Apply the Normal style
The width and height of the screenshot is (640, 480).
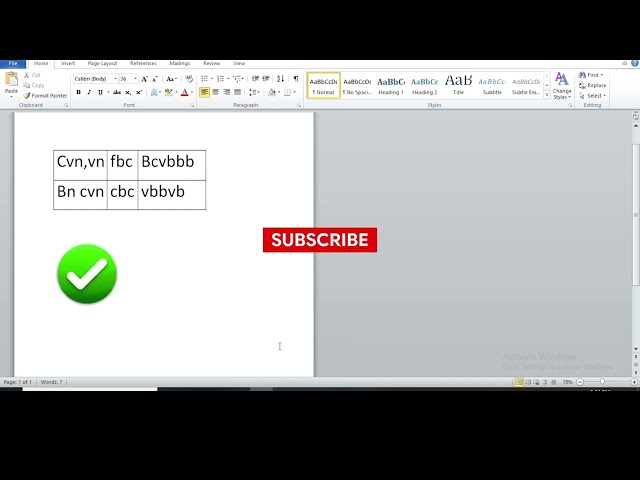(323, 86)
